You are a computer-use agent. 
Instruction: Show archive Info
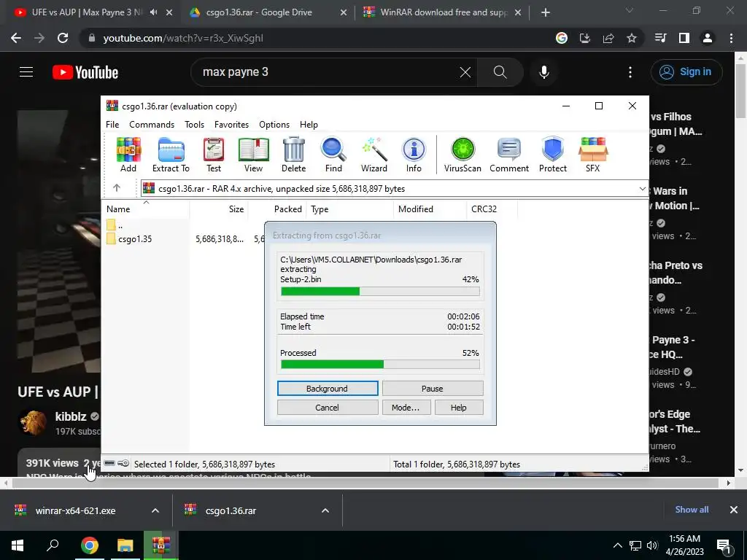(414, 155)
